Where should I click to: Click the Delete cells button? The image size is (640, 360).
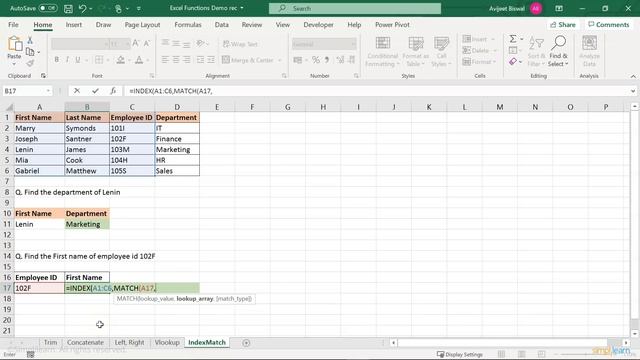pos(476,51)
